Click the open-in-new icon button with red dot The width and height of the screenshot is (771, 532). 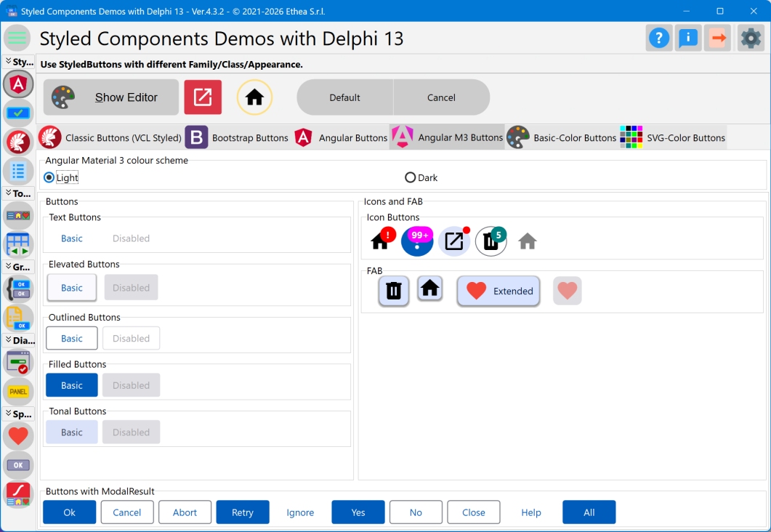pyautogui.click(x=454, y=241)
